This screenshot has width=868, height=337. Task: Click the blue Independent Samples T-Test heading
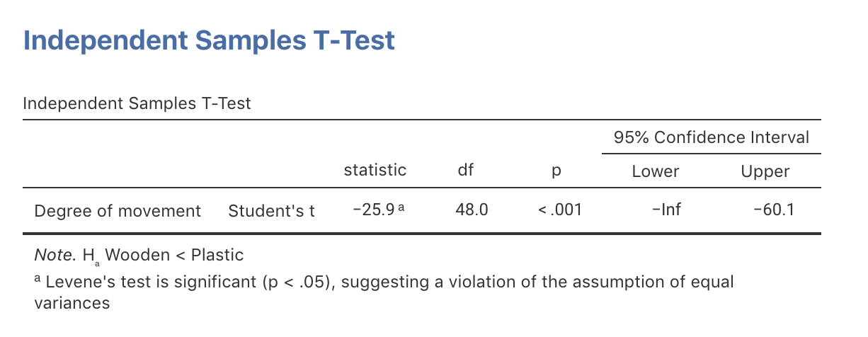(x=209, y=40)
